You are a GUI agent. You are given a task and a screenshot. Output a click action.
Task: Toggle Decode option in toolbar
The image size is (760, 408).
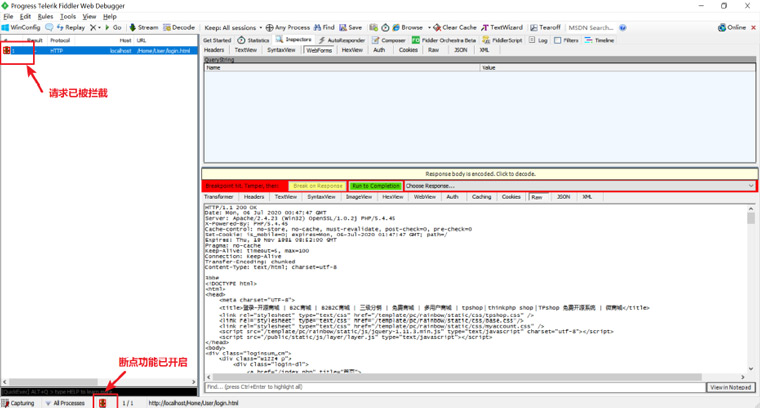pos(179,28)
